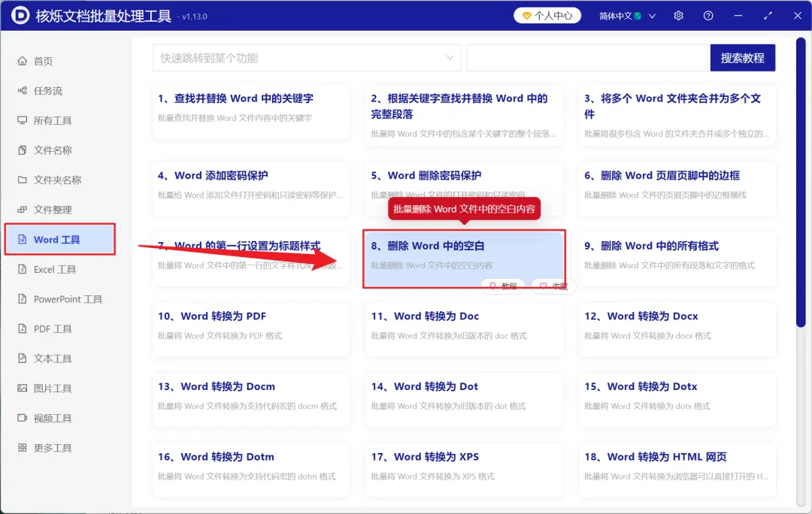Click the home icon beside 首页
This screenshot has height=514, width=812.
coord(23,61)
